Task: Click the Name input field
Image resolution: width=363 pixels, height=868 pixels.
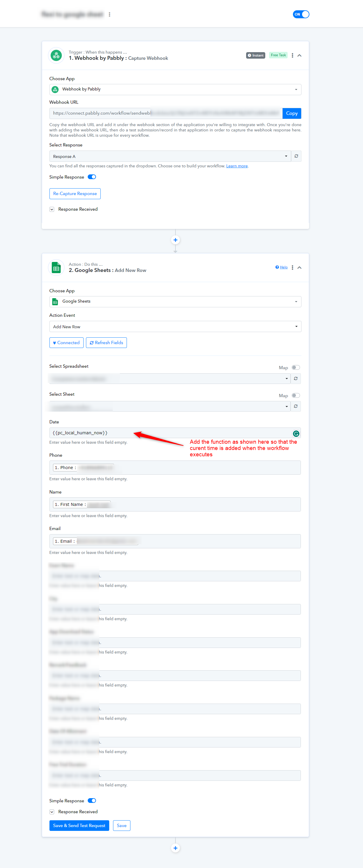Action: tap(175, 504)
